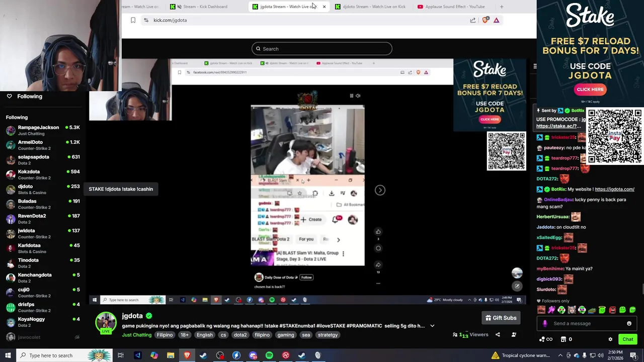Open the Just Chatting category link
The height and width of the screenshot is (362, 644).
coord(136,335)
